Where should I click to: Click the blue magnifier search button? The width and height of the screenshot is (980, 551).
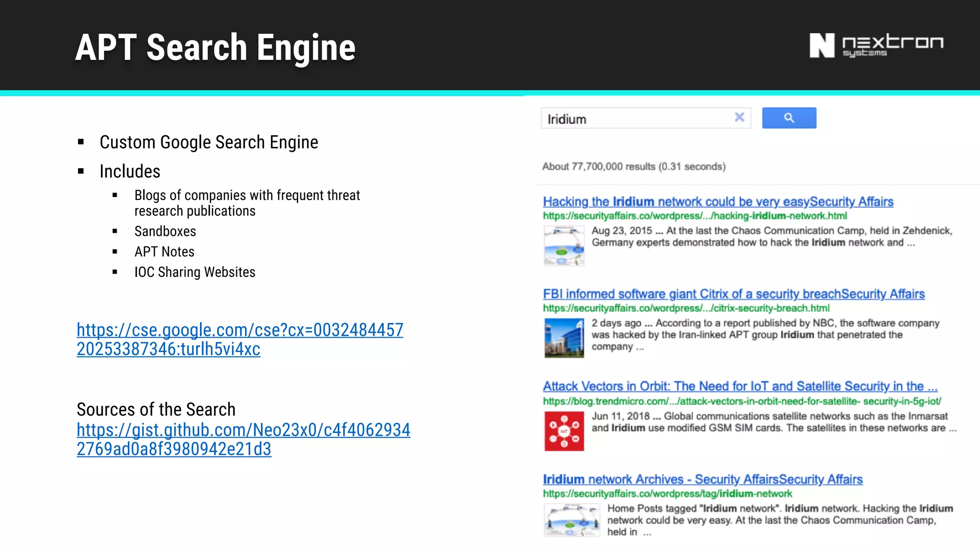[x=789, y=118]
